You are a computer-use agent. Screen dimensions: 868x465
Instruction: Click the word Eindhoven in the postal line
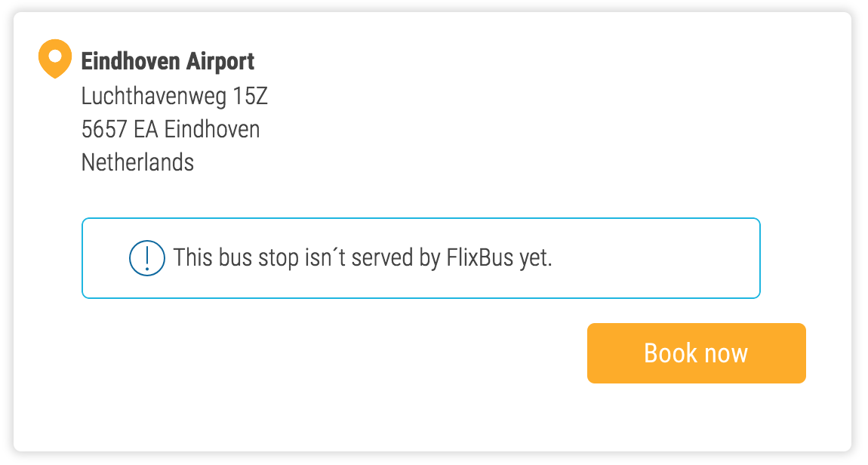(x=212, y=129)
